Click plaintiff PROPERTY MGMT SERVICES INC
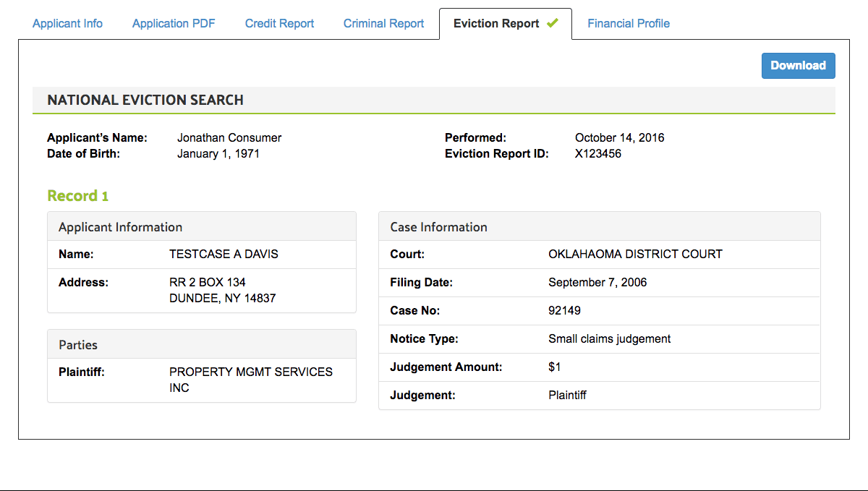Viewport: 868px width, 491px height. 250,379
